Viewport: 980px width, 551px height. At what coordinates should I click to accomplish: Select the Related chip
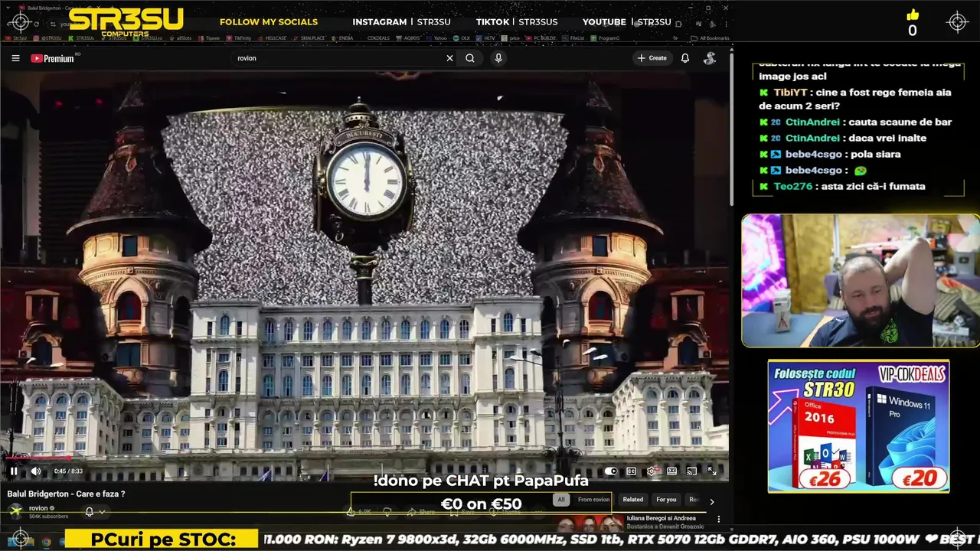pos(633,500)
